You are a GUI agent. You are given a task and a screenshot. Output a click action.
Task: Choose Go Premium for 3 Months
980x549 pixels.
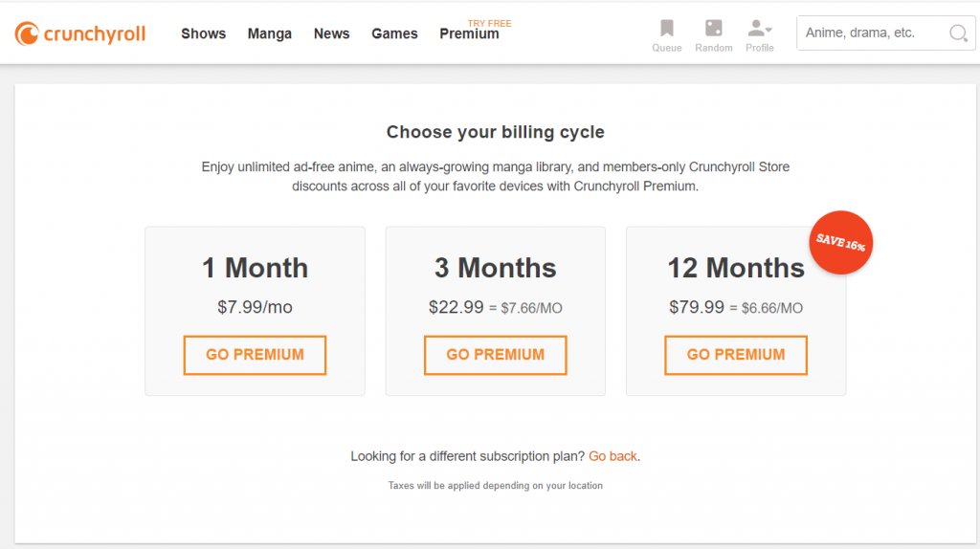pos(495,355)
